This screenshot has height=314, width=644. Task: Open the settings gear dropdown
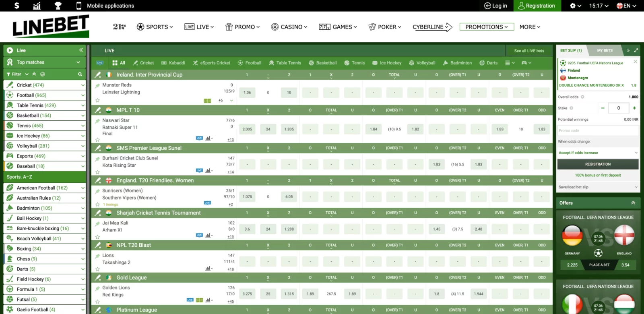coord(576,6)
